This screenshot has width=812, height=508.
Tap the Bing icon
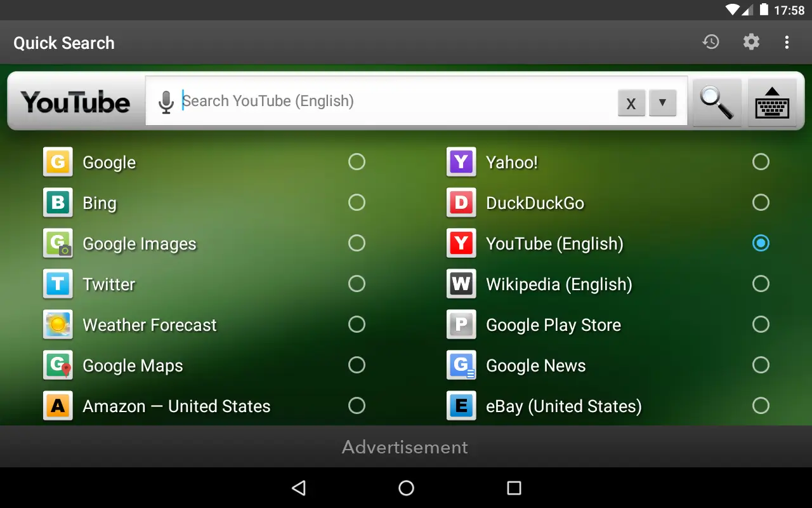(58, 203)
